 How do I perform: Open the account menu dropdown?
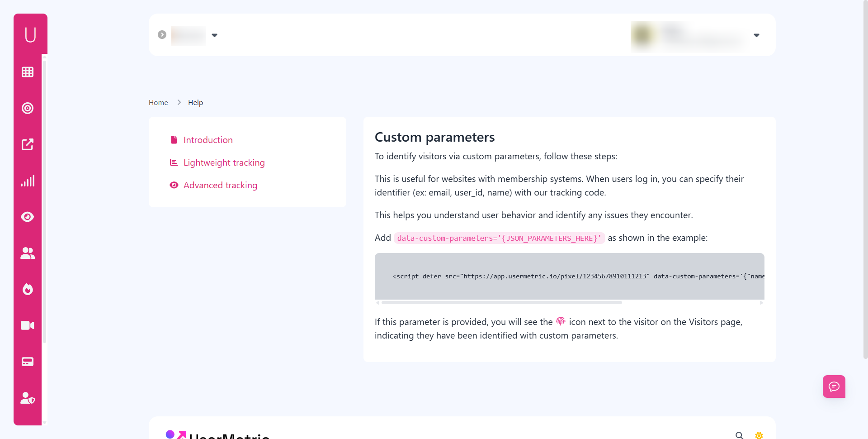click(x=756, y=35)
